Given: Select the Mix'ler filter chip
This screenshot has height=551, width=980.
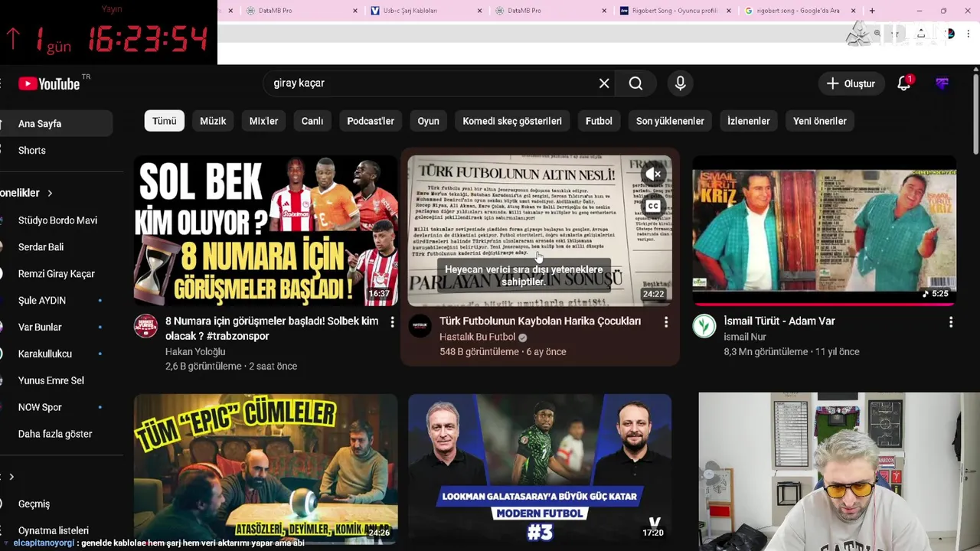Looking at the screenshot, I should (x=263, y=121).
